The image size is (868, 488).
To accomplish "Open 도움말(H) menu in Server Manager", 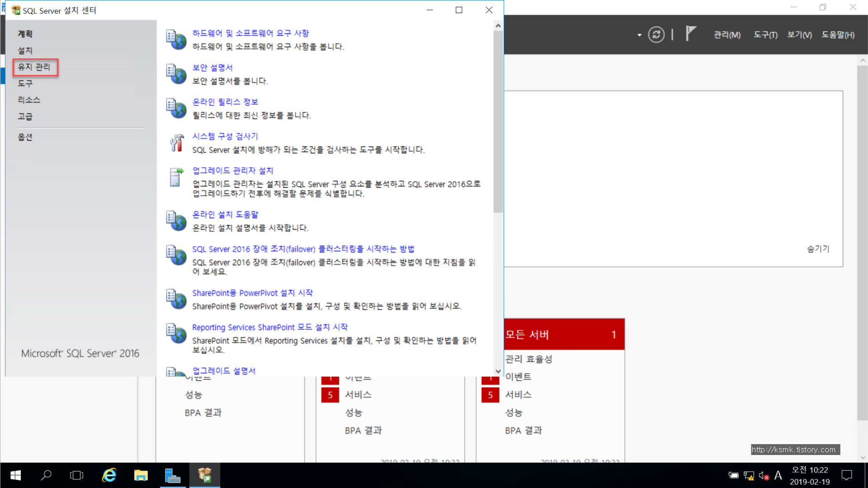I will point(838,35).
